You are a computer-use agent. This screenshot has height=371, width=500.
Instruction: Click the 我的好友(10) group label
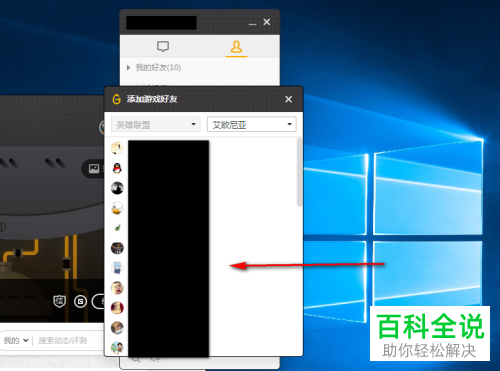pos(158,68)
